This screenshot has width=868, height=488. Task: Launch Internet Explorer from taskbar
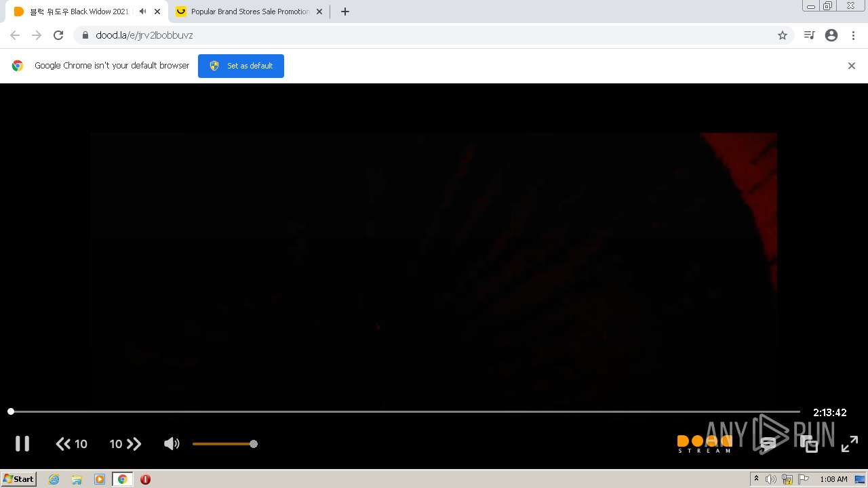pyautogui.click(x=54, y=479)
